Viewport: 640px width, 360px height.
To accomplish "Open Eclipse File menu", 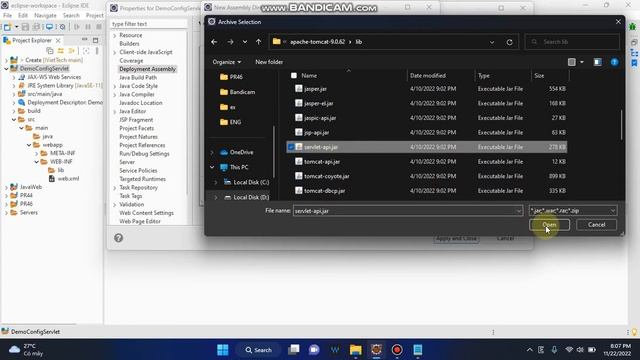I will [x=7, y=15].
